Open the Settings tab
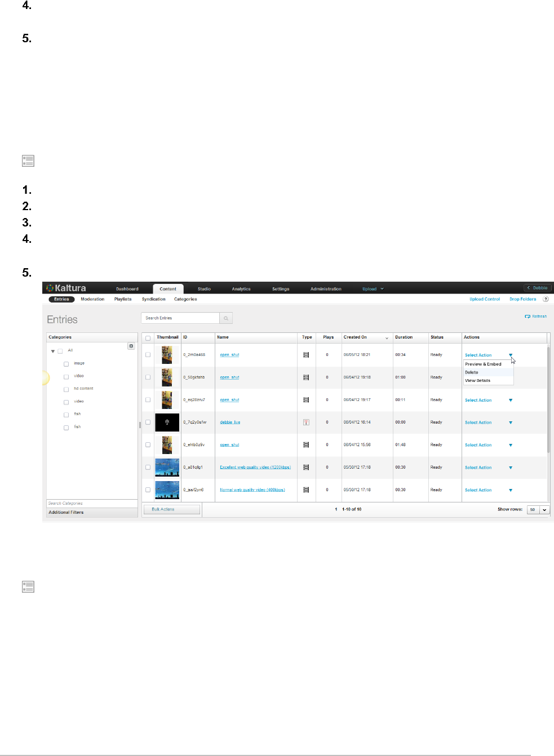 (x=281, y=289)
